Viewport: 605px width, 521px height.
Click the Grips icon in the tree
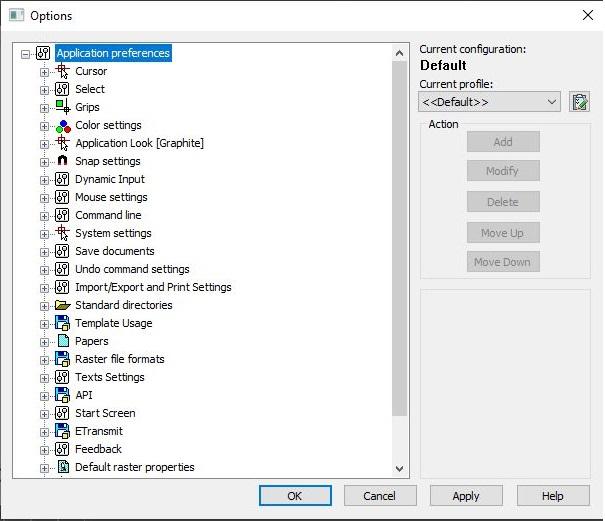(62, 107)
